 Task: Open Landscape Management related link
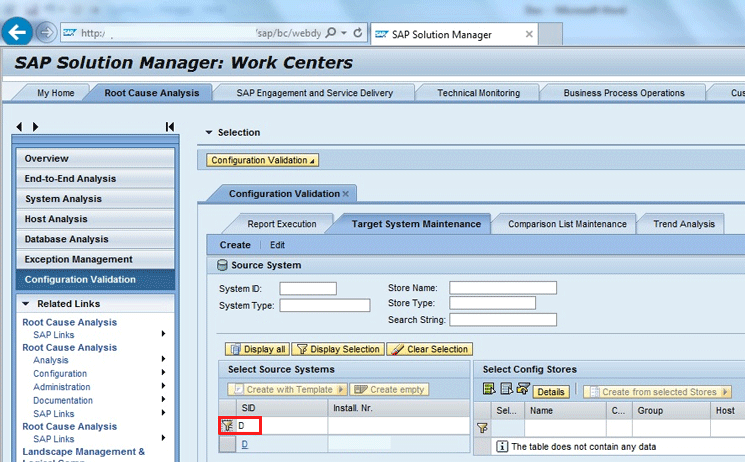(x=84, y=452)
